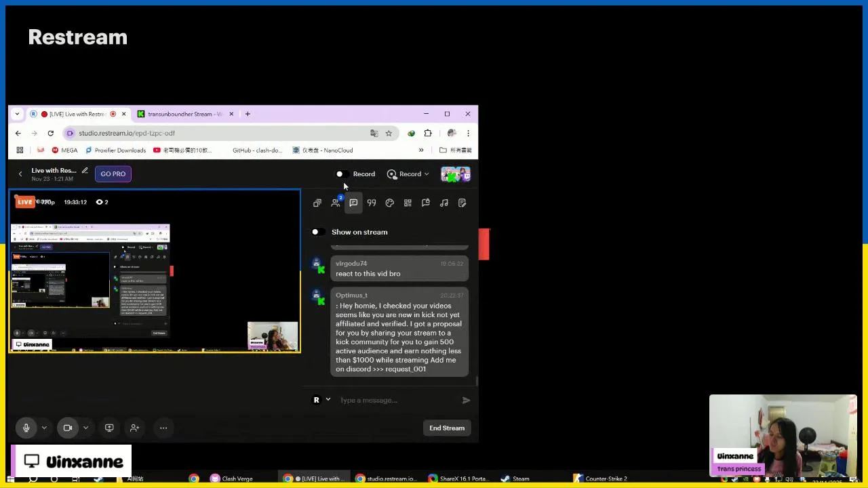This screenshot has width=868, height=488.
Task: Open Clash Verge in taskbar
Action: [231, 479]
